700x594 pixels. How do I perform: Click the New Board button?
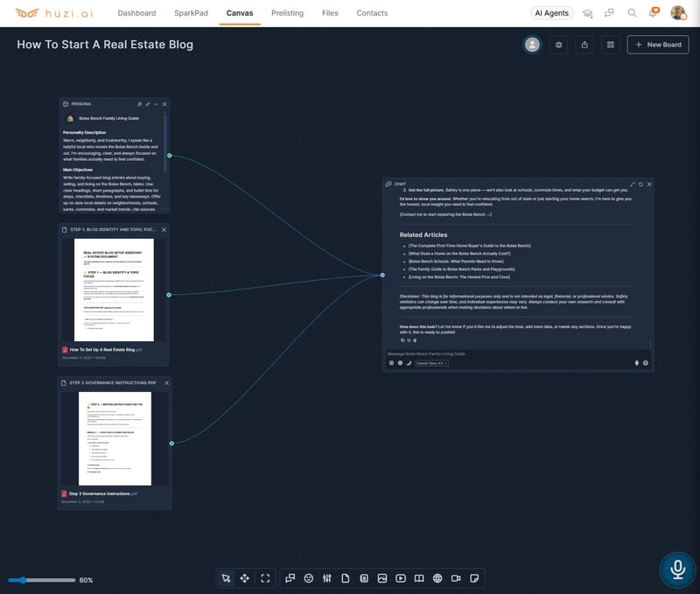tap(657, 45)
